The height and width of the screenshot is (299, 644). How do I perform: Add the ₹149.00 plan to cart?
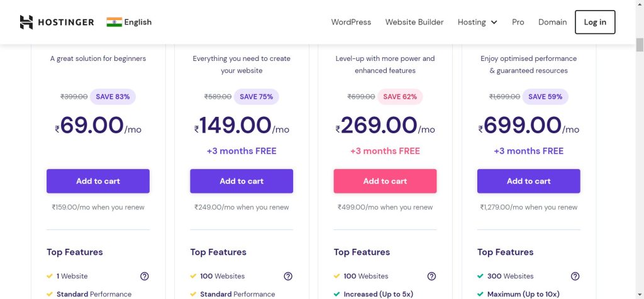click(x=241, y=181)
